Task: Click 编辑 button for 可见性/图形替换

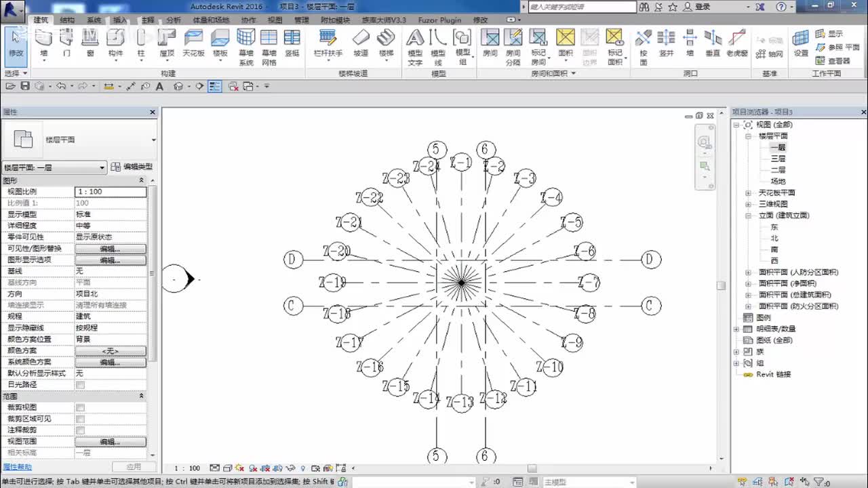Action: (111, 249)
